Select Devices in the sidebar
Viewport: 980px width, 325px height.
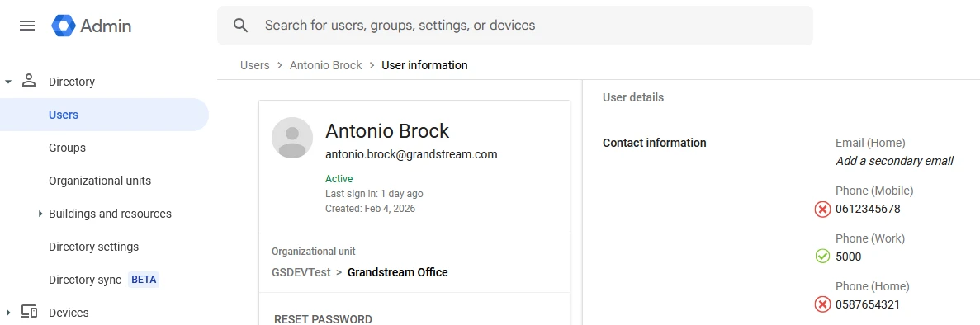[69, 313]
